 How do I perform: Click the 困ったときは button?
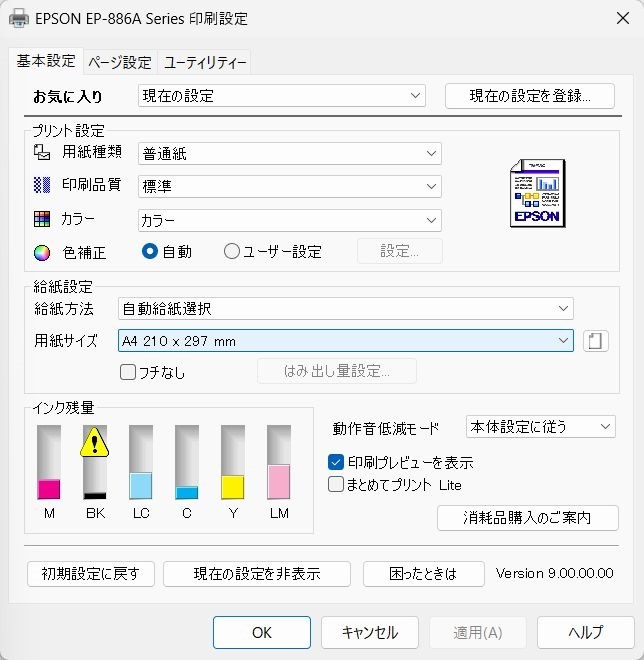423,574
